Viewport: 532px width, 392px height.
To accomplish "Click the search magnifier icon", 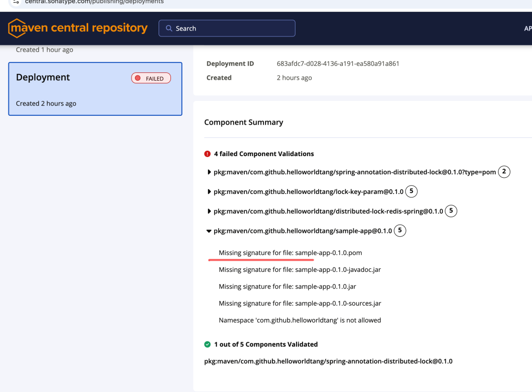I will [169, 29].
